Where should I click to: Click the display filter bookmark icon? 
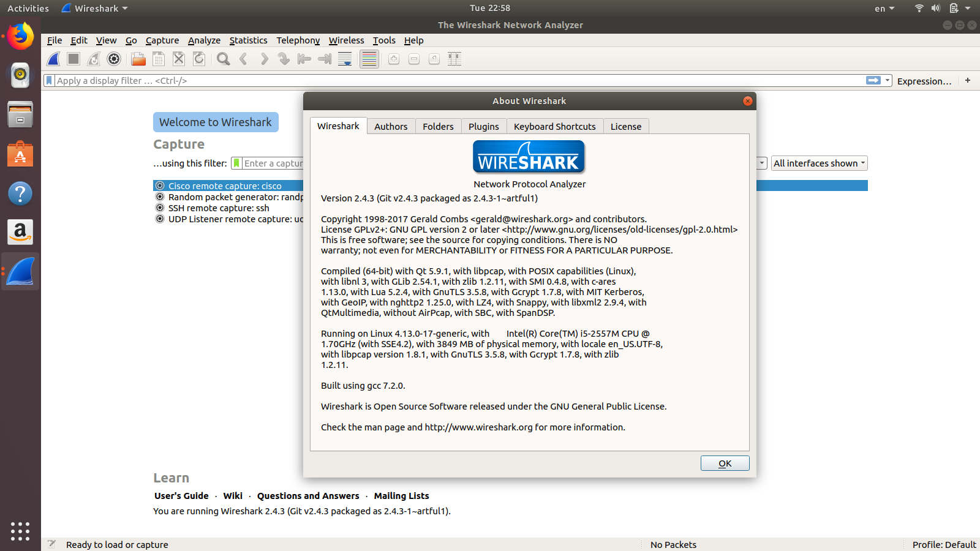(49, 80)
